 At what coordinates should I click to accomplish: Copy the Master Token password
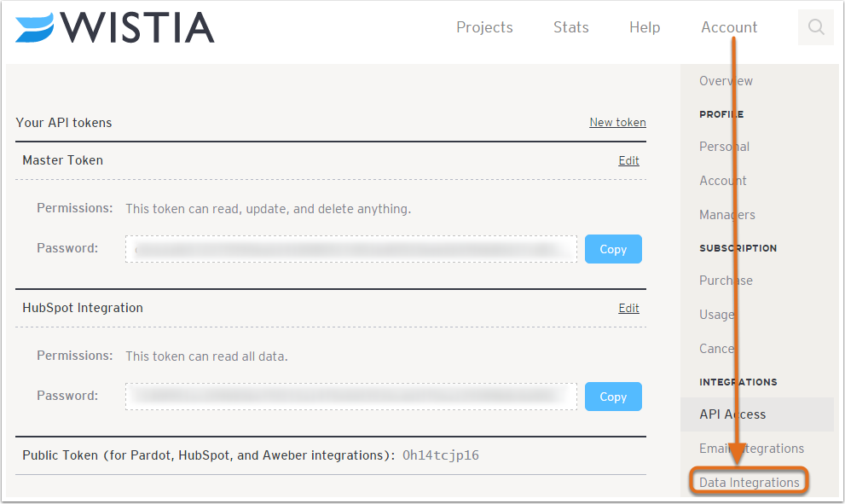pos(613,249)
